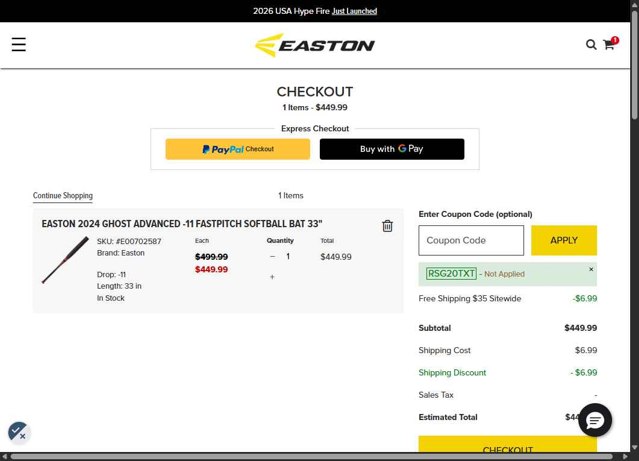Click the Subtotal $449.99 amount
Viewport: 639px width, 461px height.
[581, 328]
